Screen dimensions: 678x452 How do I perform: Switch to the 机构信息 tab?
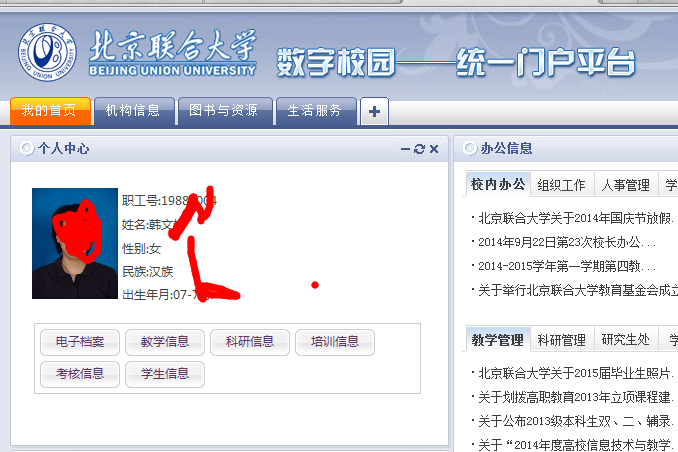134,111
